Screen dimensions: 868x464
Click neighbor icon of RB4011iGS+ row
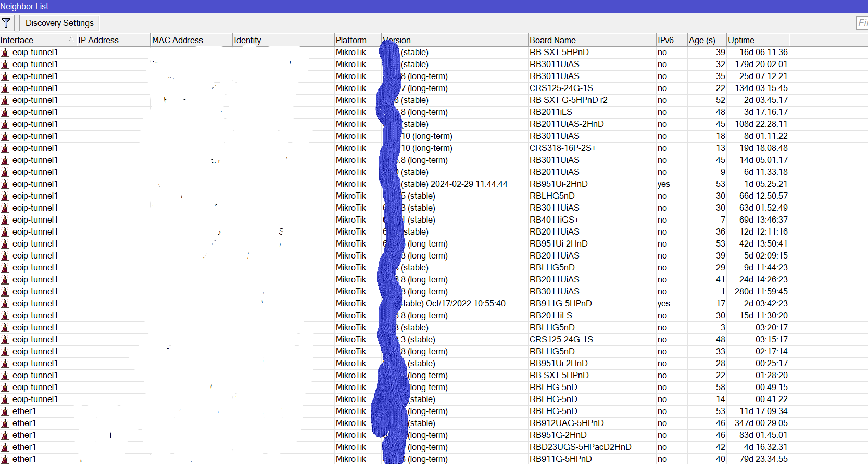pyautogui.click(x=5, y=220)
